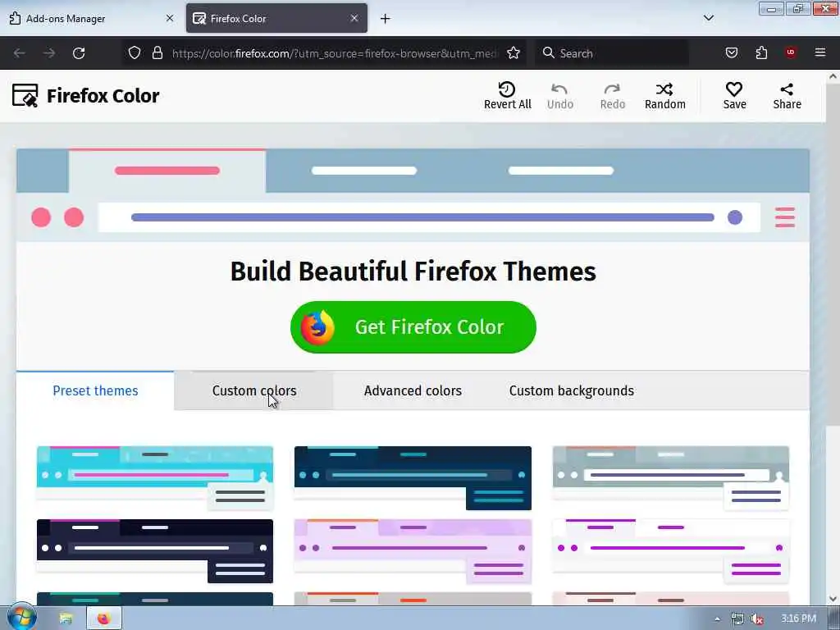The width and height of the screenshot is (840, 630).
Task: Switch to the Advanced colors tab
Action: [413, 390]
